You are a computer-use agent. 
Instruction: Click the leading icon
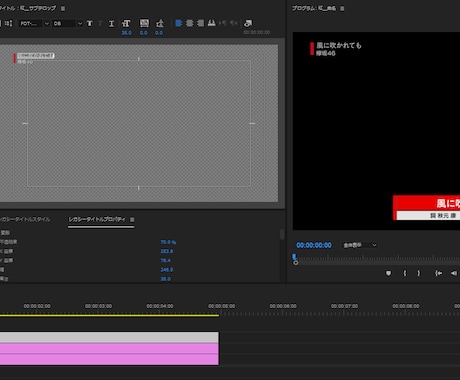click(160, 23)
